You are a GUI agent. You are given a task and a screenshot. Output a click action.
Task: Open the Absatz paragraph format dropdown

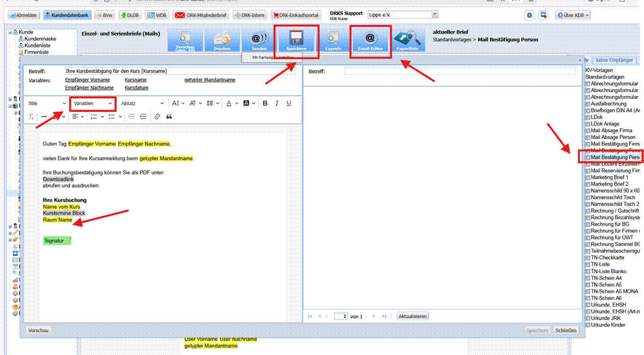142,103
